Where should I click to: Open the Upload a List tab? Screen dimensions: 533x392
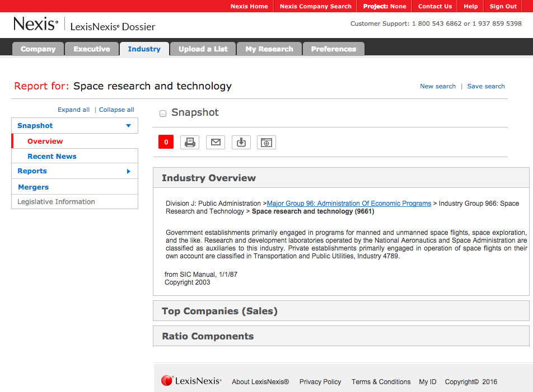click(203, 49)
